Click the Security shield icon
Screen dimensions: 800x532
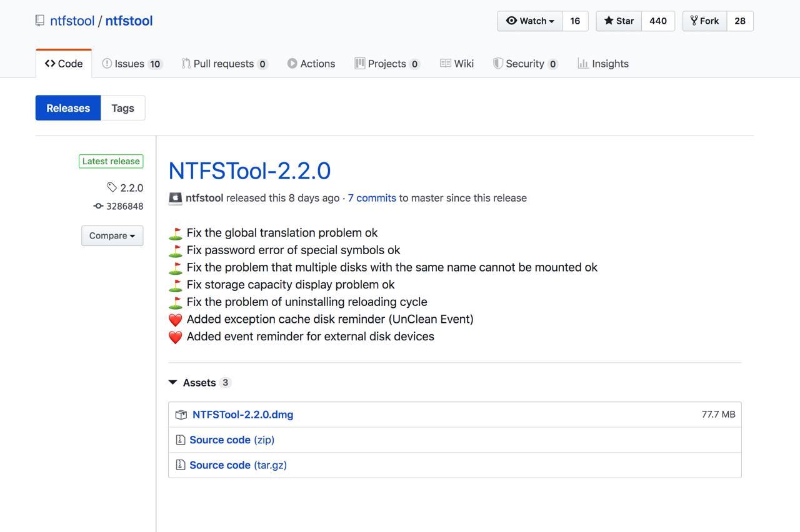498,63
